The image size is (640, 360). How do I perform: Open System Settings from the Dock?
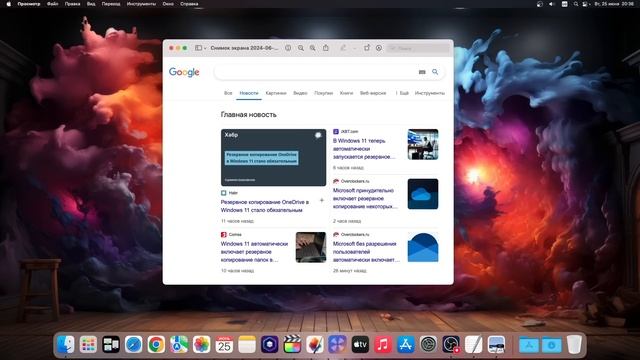(428, 344)
